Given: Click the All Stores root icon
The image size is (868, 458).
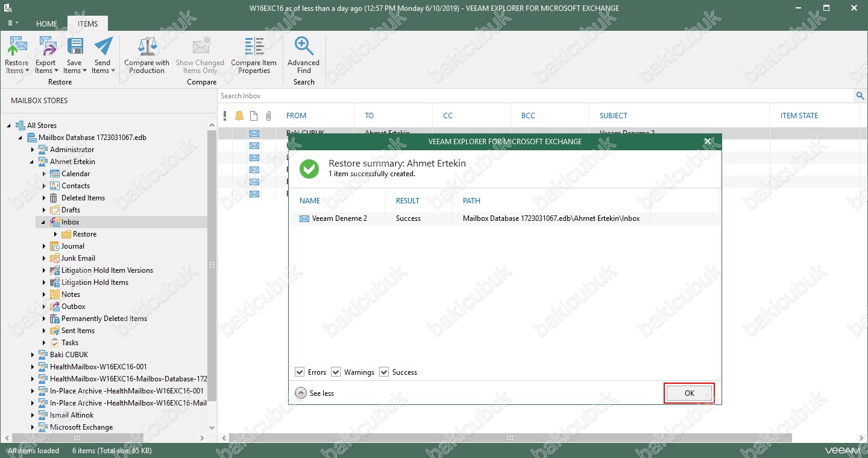Looking at the screenshot, I should point(20,126).
